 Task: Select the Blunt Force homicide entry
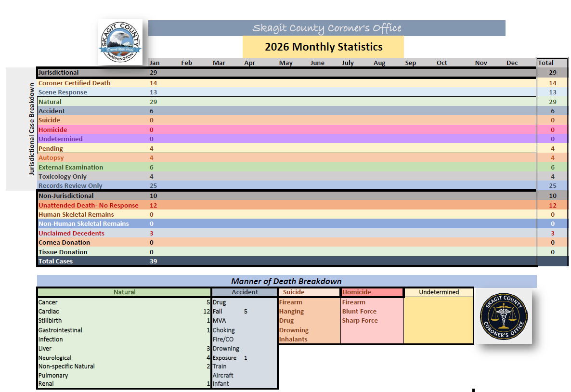click(x=359, y=311)
